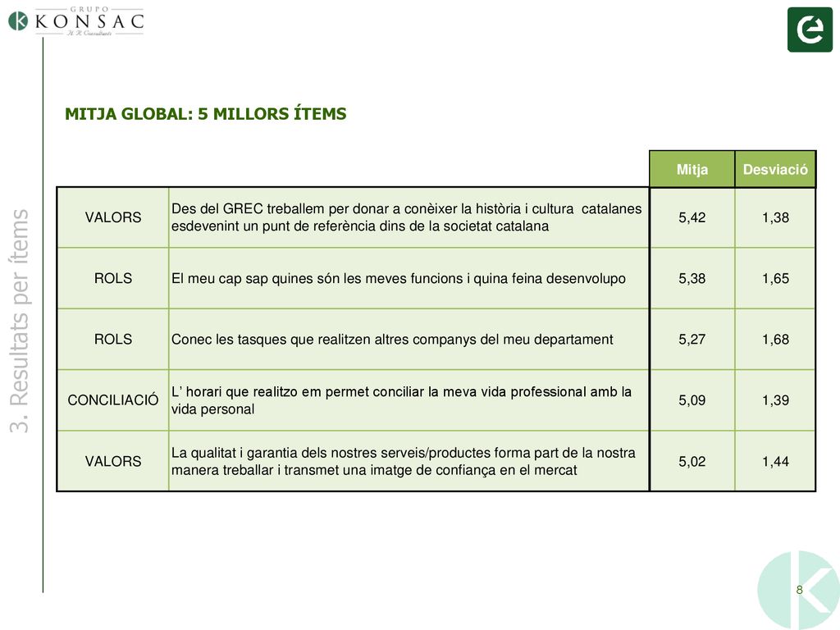This screenshot has width=840, height=630.
Task: Select the mean value 5,02
Action: click(x=692, y=461)
